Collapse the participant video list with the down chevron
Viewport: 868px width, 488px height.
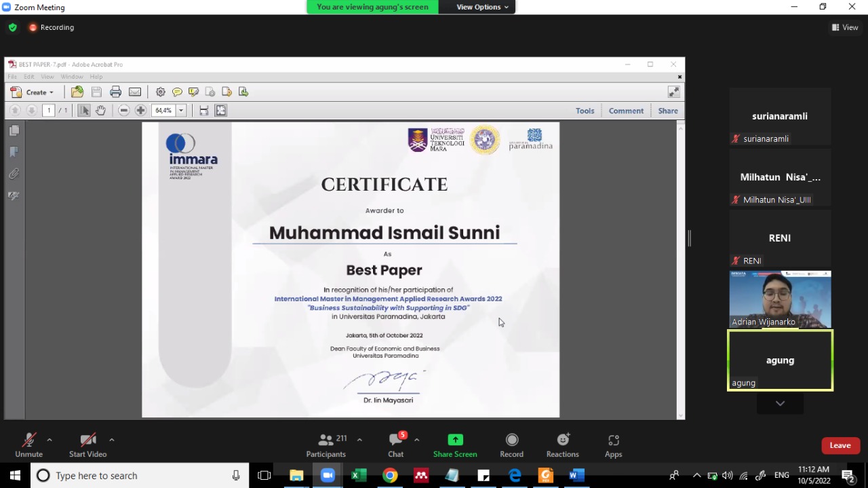pos(780,402)
